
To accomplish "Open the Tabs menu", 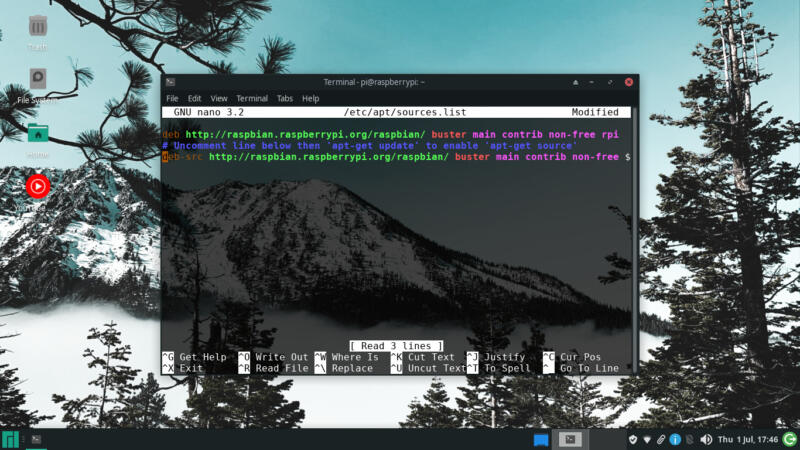I will (x=285, y=98).
